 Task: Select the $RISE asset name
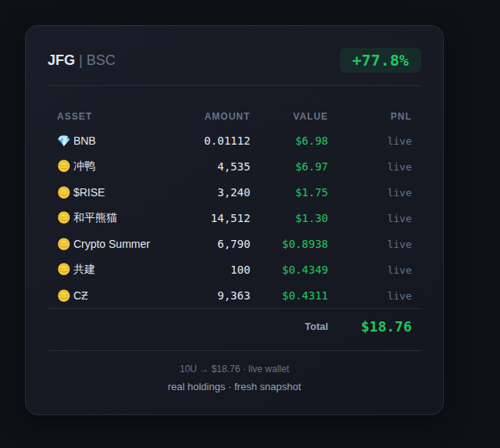(89, 192)
